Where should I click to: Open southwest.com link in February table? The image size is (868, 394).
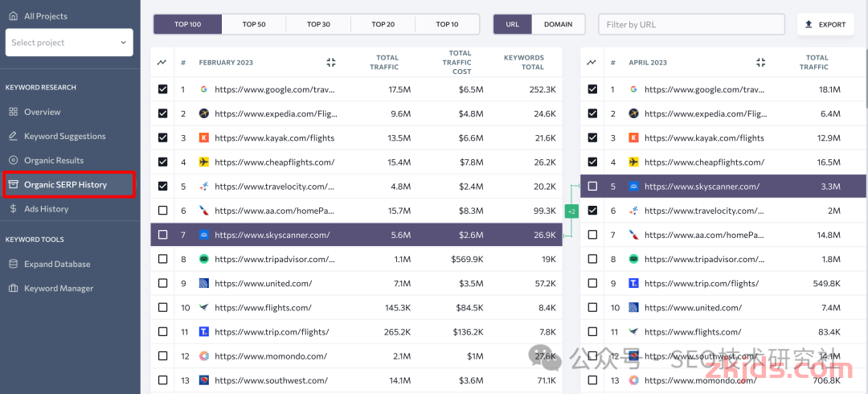(272, 380)
